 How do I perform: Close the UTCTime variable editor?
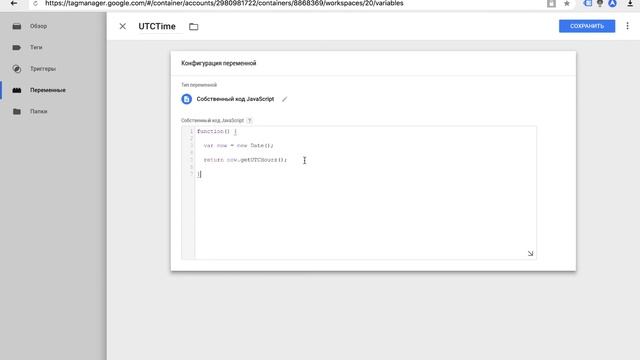(x=122, y=26)
